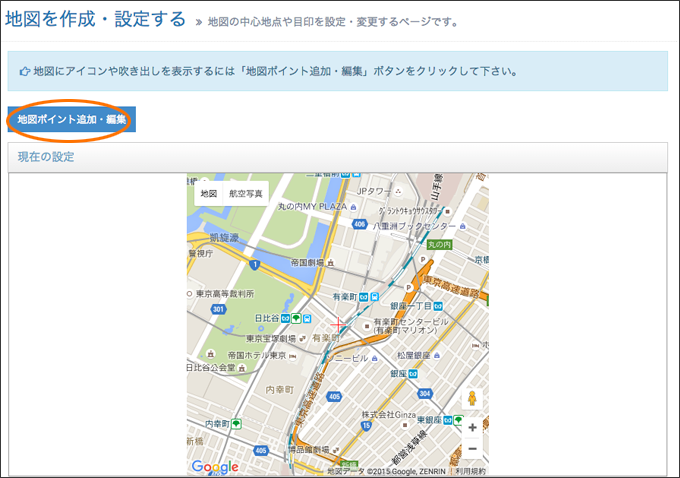Click the 日比谷 station icon on the map

285,318
